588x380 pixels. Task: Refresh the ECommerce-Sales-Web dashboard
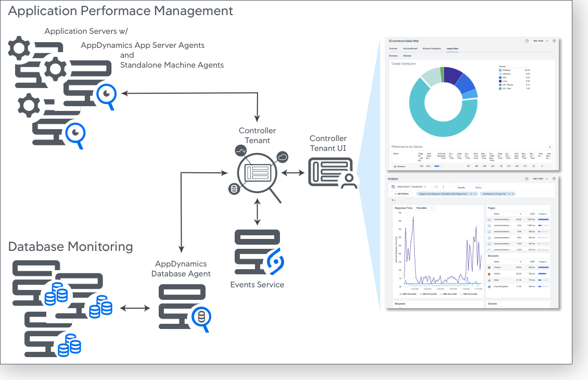527,41
